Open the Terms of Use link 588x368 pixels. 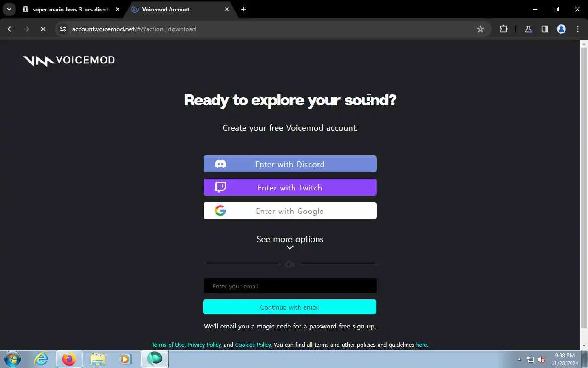pos(168,345)
